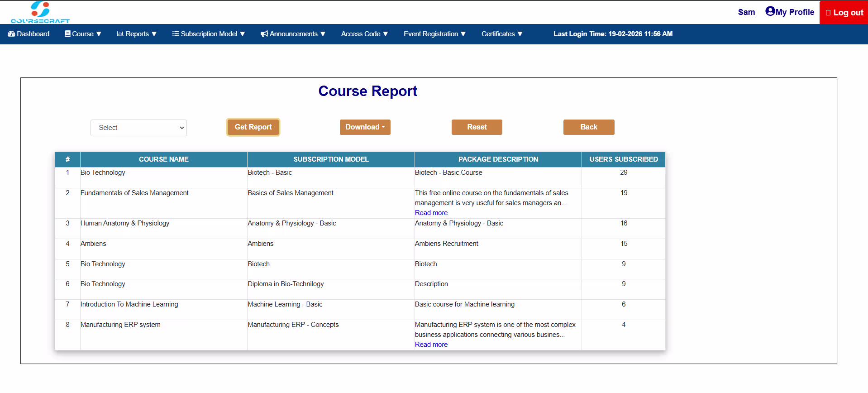Expand the Access Code menu arrow
This screenshot has height=393, width=868.
coord(386,34)
